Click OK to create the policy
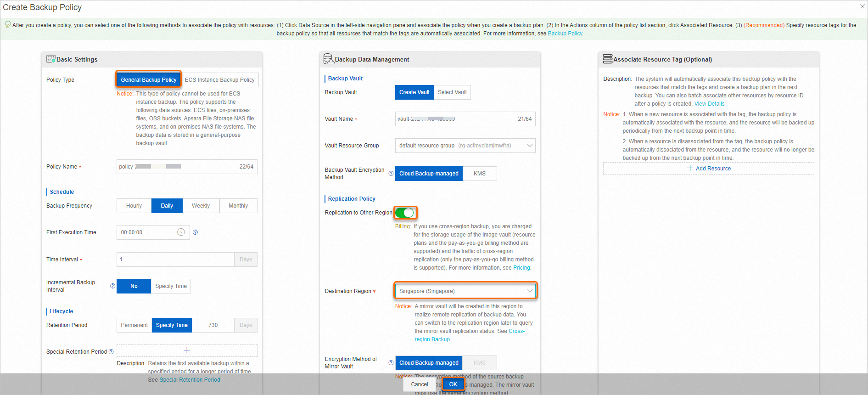868x395 pixels. pos(453,384)
